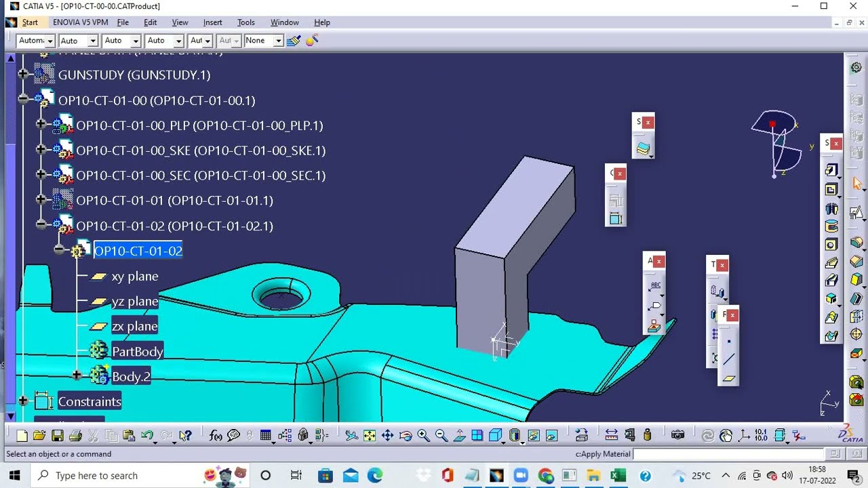Image resolution: width=868 pixels, height=488 pixels.
Task: Expand OP10-CT-01-00_SEC node
Action: (41, 174)
